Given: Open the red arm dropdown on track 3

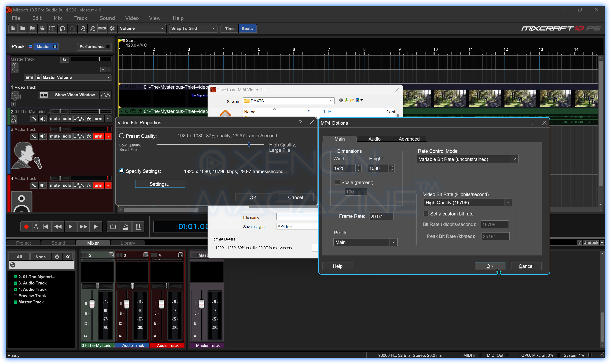Looking at the screenshot, I should click(108, 136).
